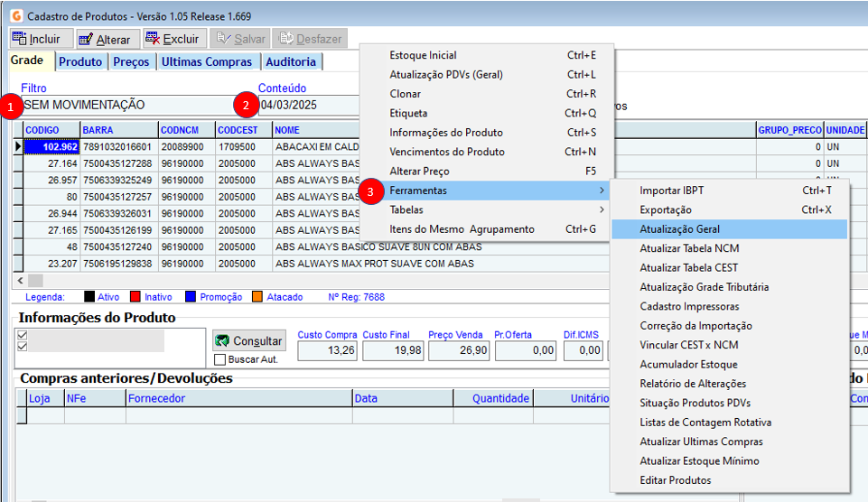Click the Consultar button's green arrows icon
This screenshot has height=502, width=868.
(222, 340)
